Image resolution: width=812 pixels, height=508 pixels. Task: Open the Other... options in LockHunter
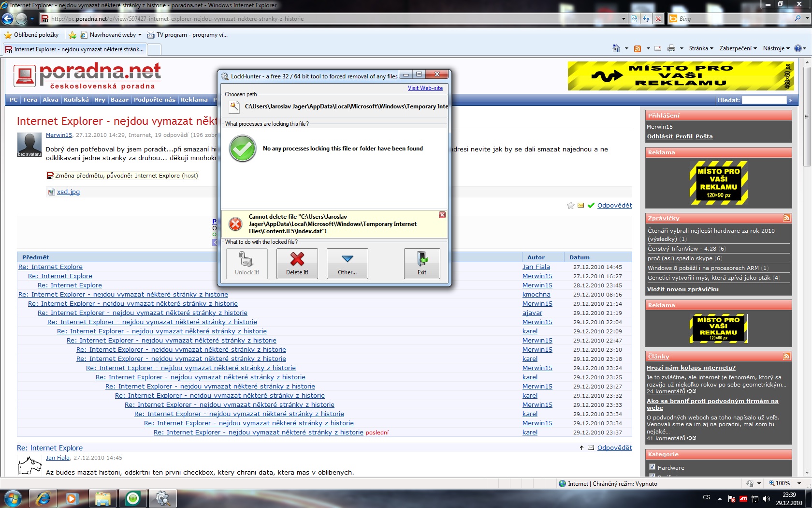pyautogui.click(x=347, y=263)
